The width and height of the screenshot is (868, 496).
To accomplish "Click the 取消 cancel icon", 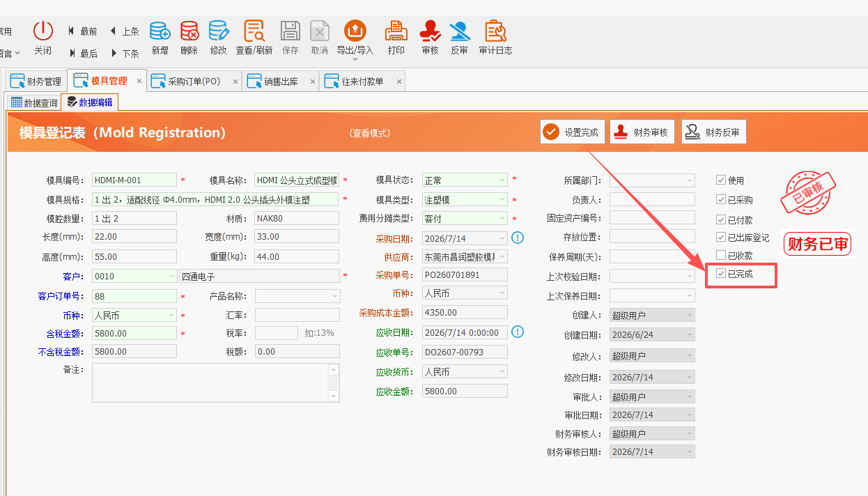I will tap(319, 31).
